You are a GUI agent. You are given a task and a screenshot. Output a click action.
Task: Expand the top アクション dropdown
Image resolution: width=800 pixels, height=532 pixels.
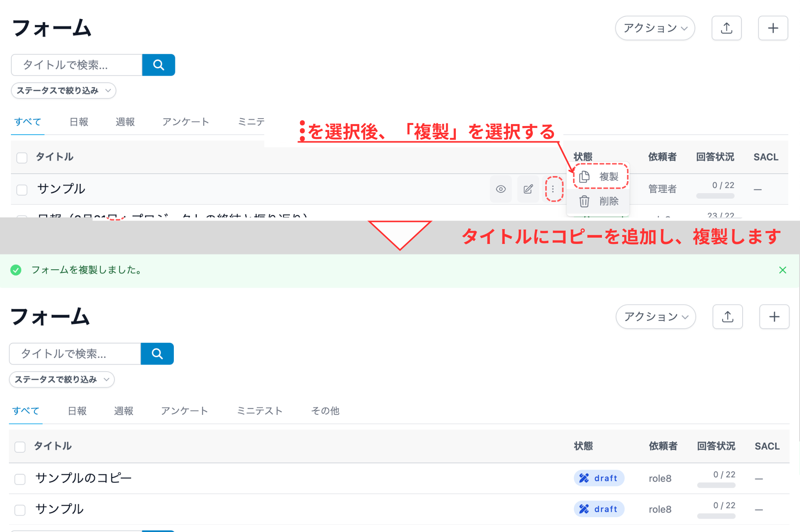tap(655, 28)
